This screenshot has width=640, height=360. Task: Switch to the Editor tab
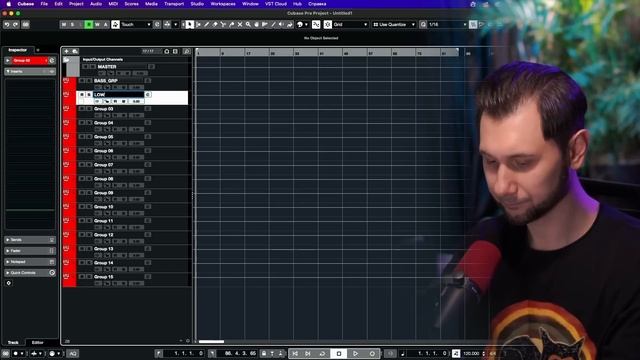point(38,342)
